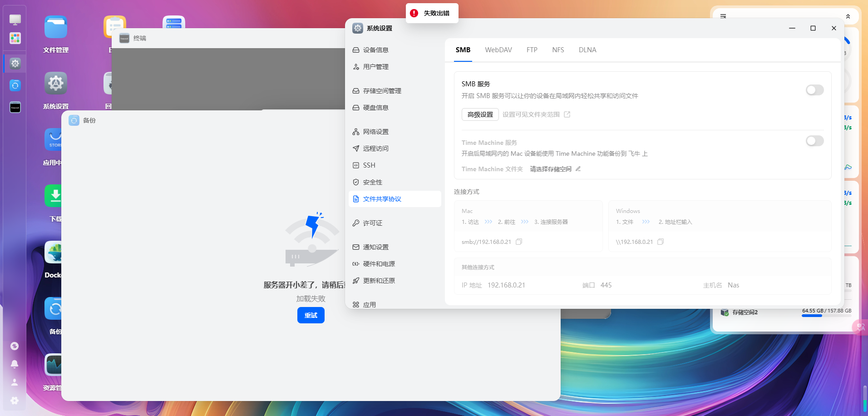This screenshot has width=868, height=416.
Task: Click the 终端 title text
Action: [140, 39]
